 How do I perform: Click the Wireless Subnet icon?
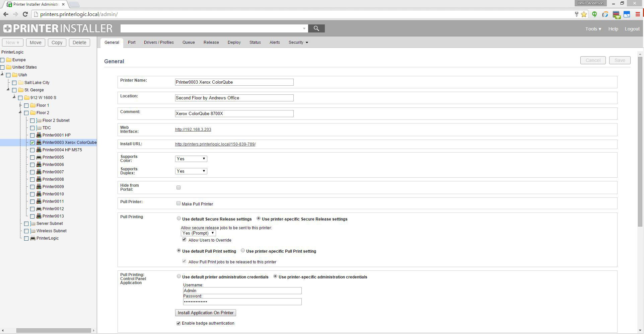[x=33, y=231]
